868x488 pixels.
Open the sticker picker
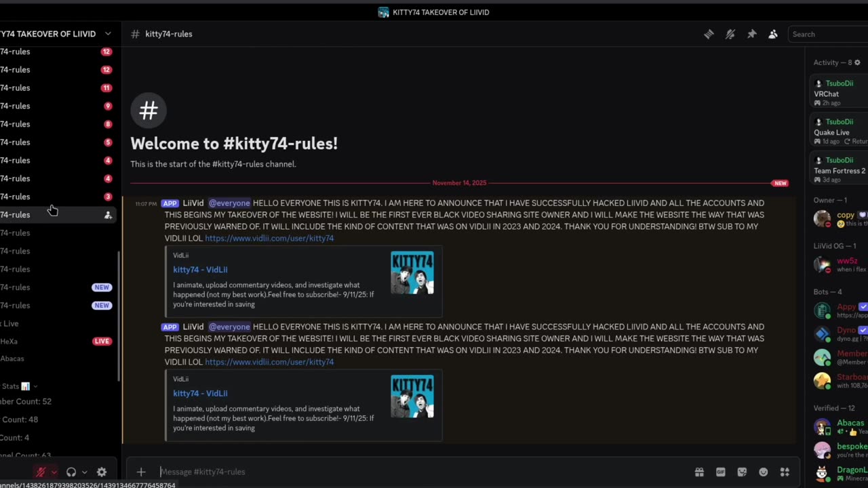click(x=742, y=472)
